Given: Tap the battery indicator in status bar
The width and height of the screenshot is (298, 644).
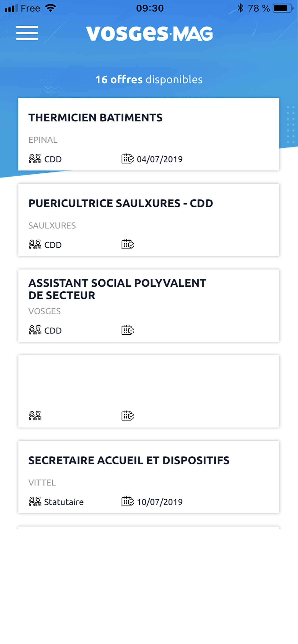Looking at the screenshot, I should 283,8.
